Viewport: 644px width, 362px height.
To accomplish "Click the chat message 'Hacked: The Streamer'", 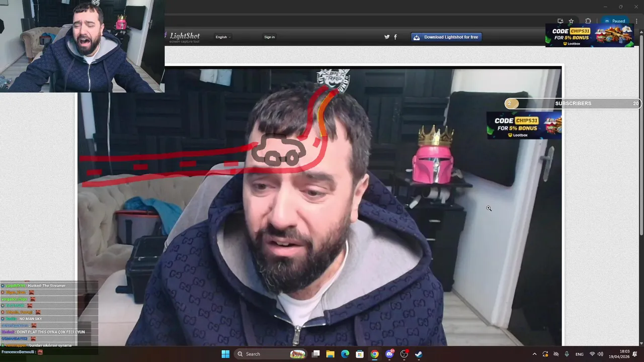I will coord(47,286).
